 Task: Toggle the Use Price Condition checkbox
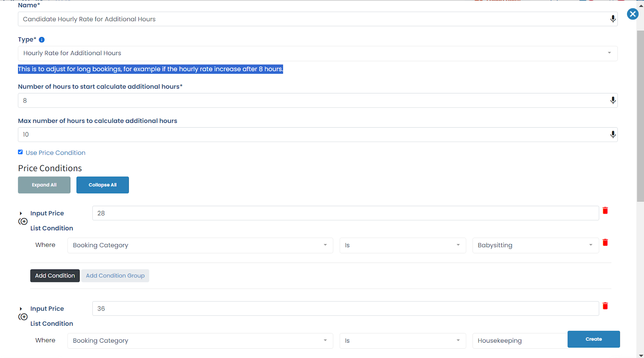(x=20, y=152)
